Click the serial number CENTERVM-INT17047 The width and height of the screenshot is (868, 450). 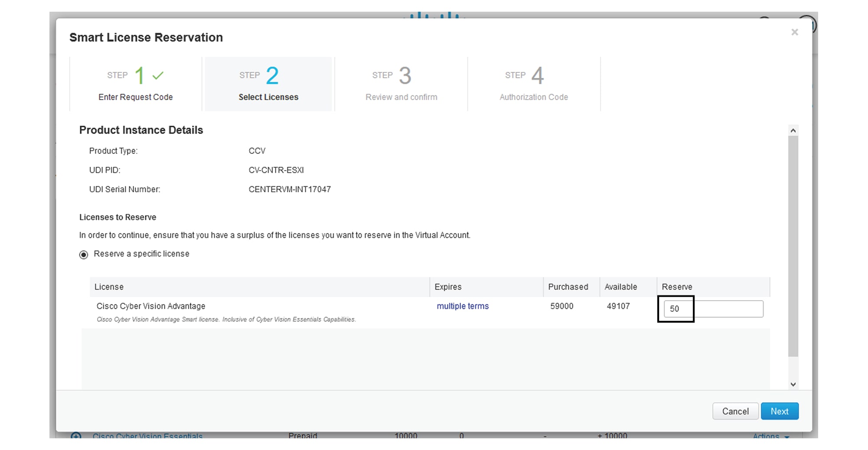[290, 189]
